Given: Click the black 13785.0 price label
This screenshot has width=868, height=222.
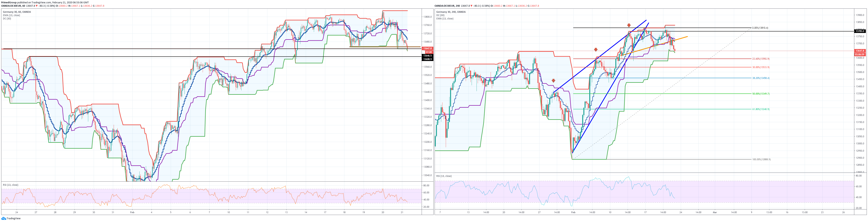Looking at the screenshot, I should point(860,31).
